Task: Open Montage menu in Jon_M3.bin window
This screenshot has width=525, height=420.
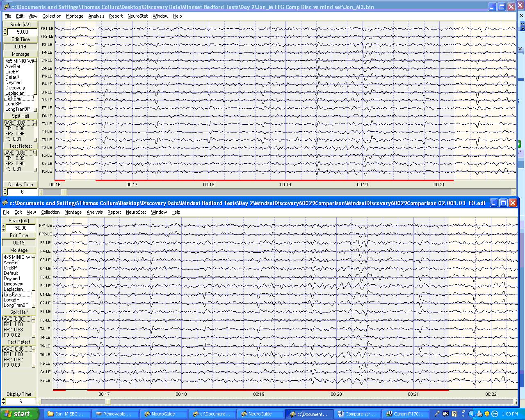Action: (75, 16)
